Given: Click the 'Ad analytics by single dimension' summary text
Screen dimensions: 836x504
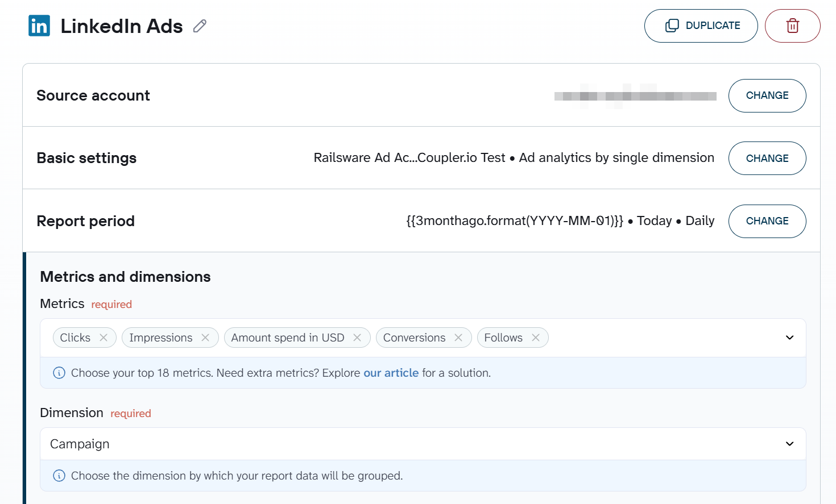Looking at the screenshot, I should click(616, 158).
